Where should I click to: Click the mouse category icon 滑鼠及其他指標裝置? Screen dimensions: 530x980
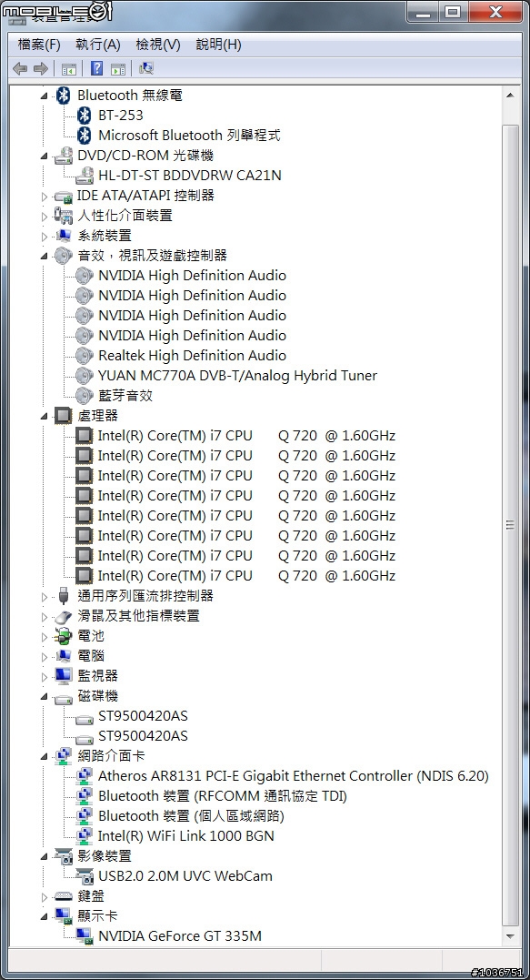coord(63,616)
